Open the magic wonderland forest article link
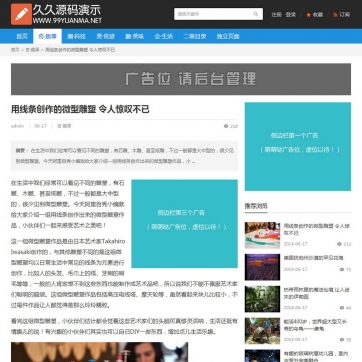 [x=316, y=293]
